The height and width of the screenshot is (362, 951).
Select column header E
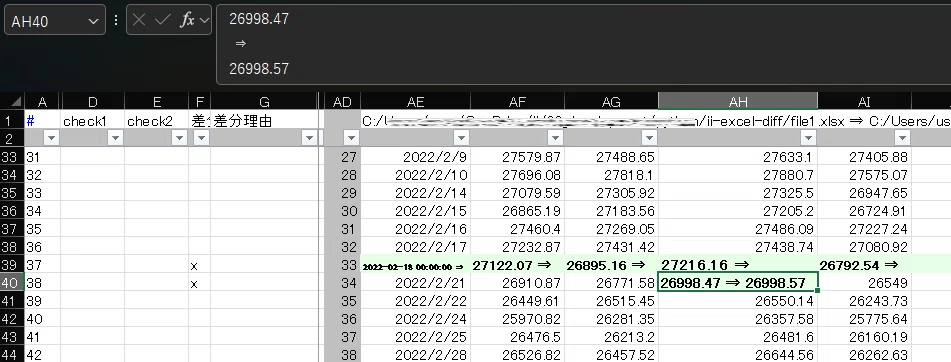click(156, 101)
